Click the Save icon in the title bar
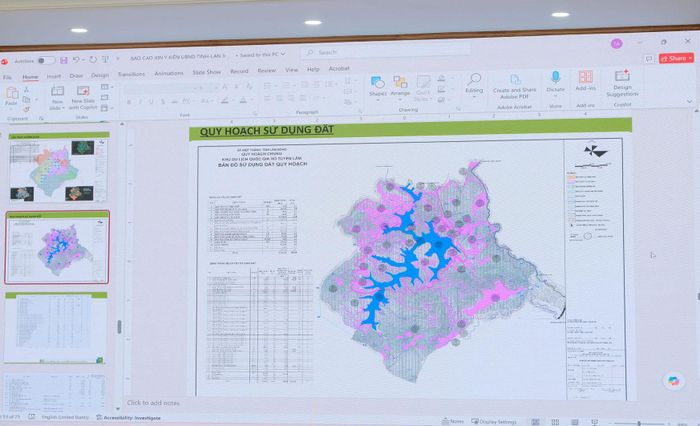 [x=64, y=60]
